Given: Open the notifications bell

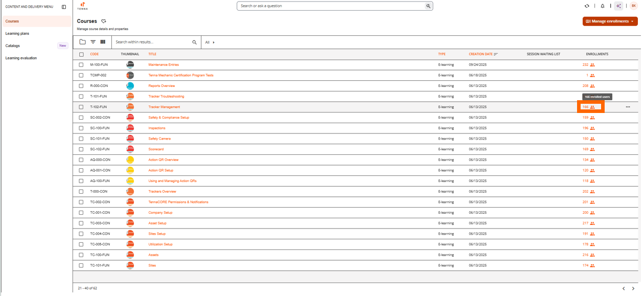Looking at the screenshot, I should (x=603, y=6).
